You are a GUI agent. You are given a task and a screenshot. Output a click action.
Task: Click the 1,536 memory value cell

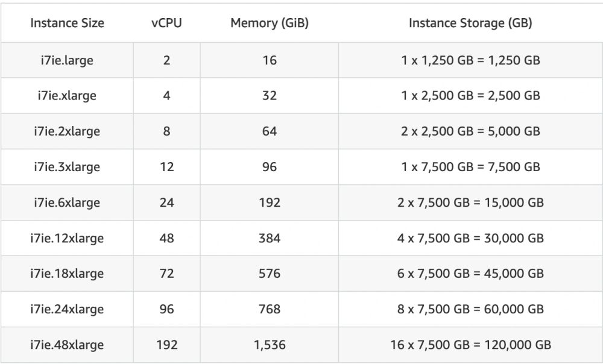click(x=269, y=345)
